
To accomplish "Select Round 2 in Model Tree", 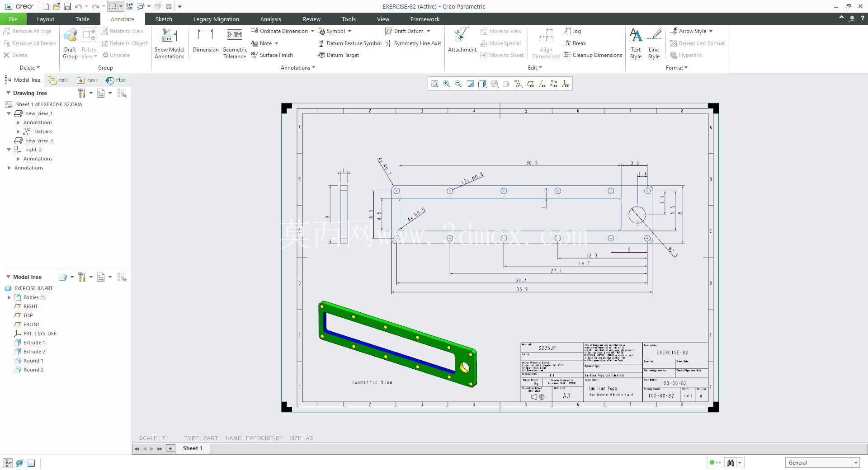I will tap(33, 370).
